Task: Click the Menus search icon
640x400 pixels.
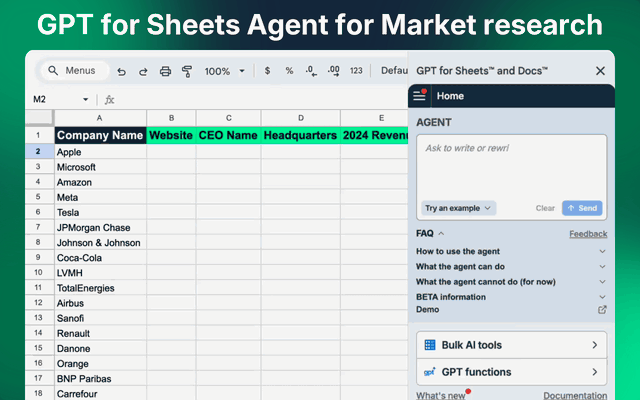Action: click(x=53, y=71)
